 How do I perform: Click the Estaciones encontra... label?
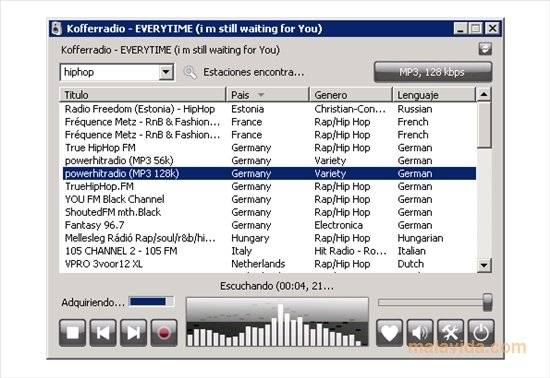click(x=253, y=72)
